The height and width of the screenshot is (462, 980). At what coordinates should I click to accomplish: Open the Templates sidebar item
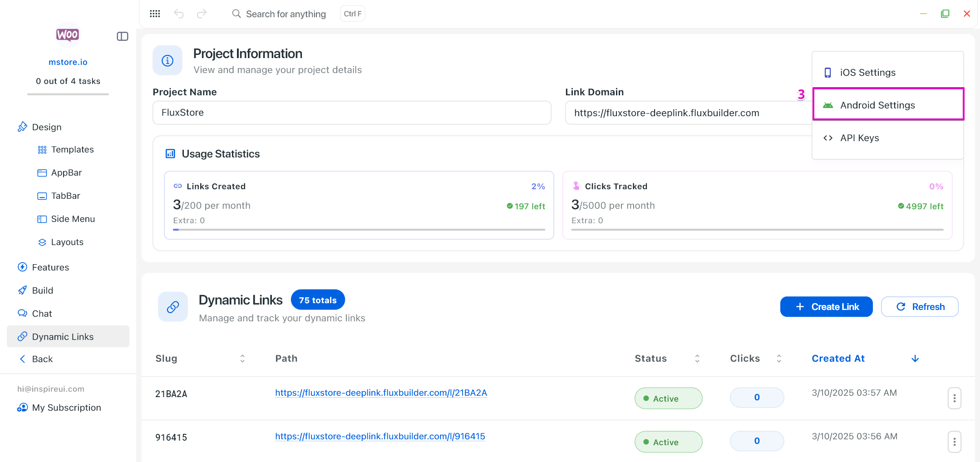pos(72,150)
